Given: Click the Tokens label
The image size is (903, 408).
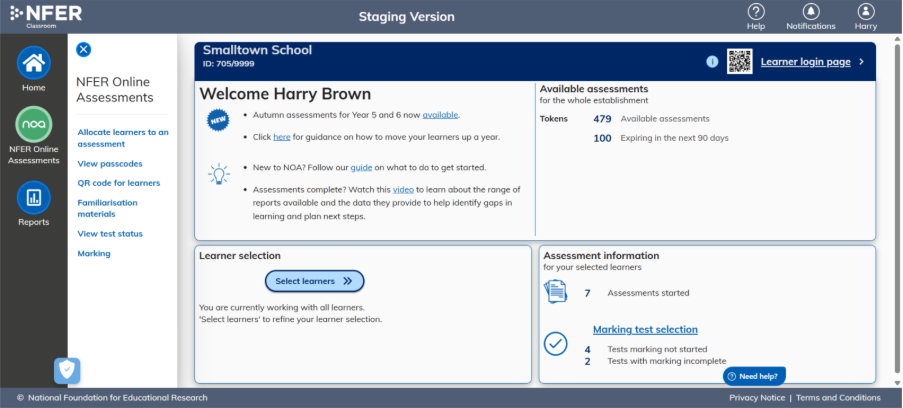Looking at the screenshot, I should click(x=553, y=119).
